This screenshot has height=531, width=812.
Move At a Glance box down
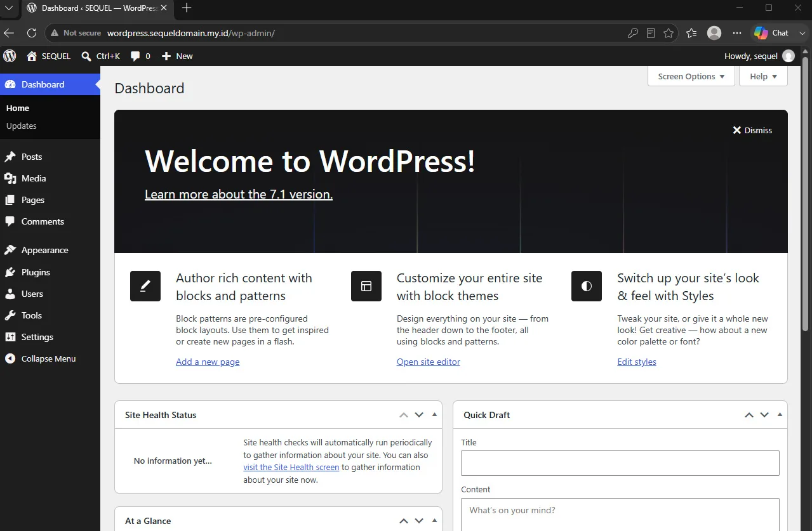click(419, 521)
